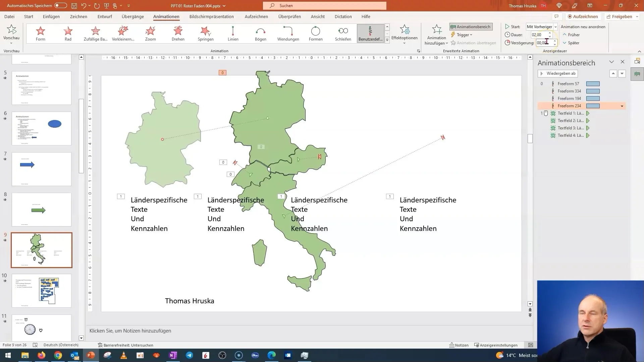This screenshot has width=644, height=362.
Task: Click the Vorschau preview button
Action: pos(11,35)
